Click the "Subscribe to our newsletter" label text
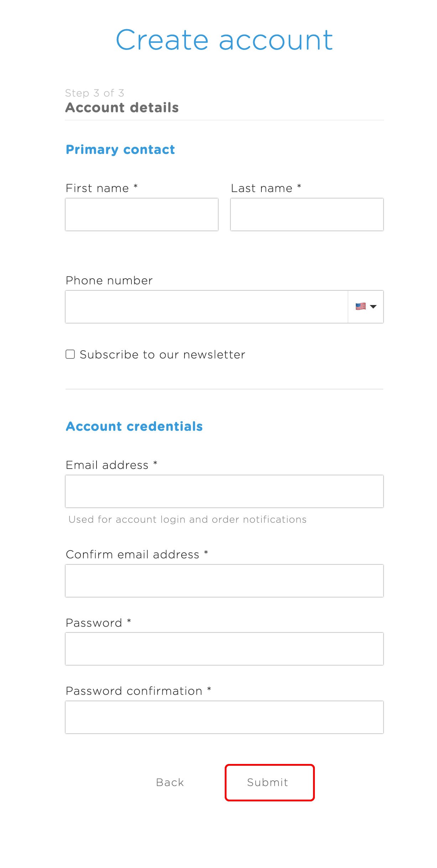This screenshot has height=868, width=437. tap(162, 355)
